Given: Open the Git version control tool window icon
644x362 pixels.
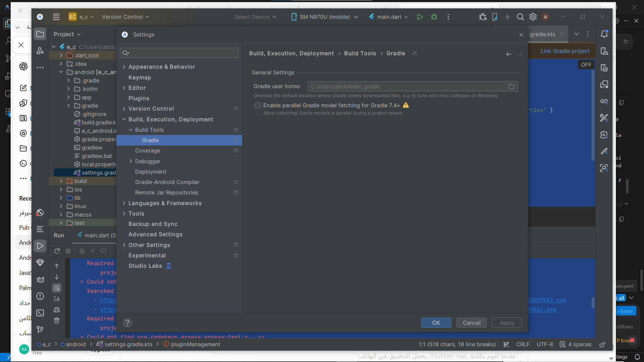Looking at the screenshot, I should point(40,329).
